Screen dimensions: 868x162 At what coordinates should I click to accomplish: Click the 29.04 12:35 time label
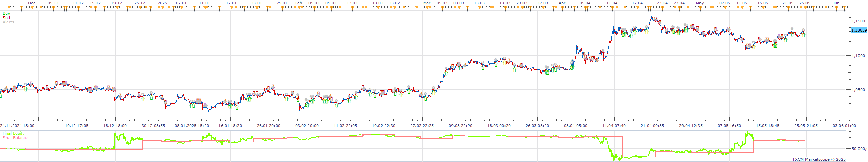(x=691, y=126)
